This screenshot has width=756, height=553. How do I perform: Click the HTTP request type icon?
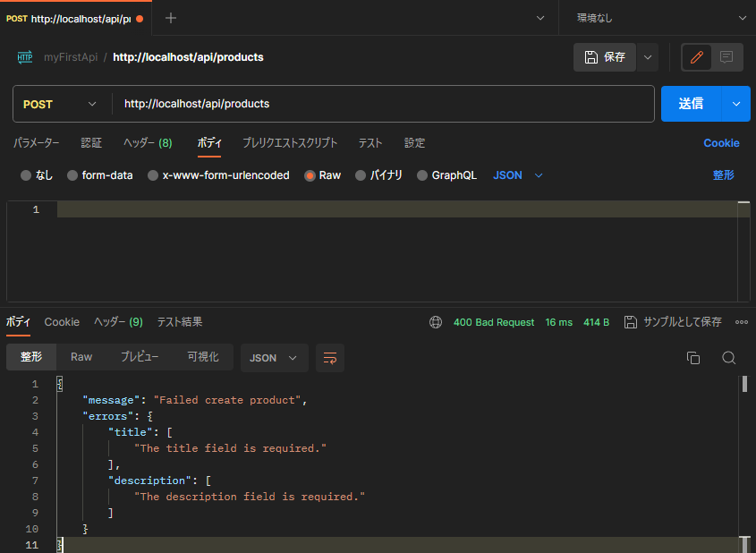coord(24,57)
